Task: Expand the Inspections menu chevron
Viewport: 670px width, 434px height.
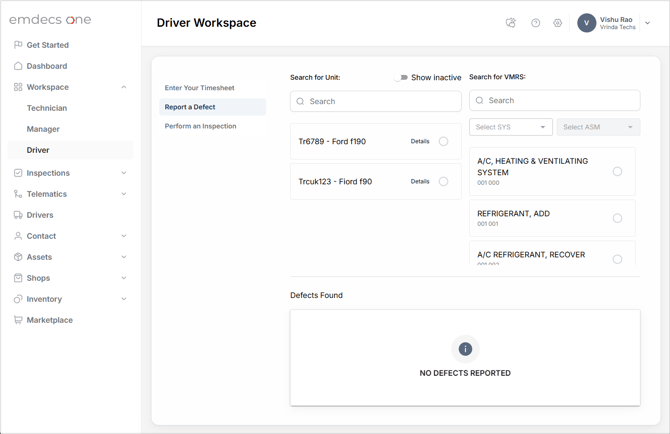Action: pos(123,173)
